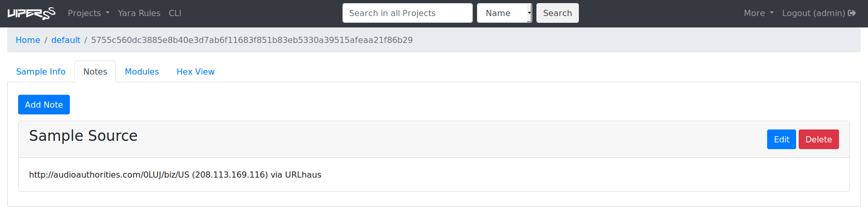The image size is (868, 218).
Task: Open Yara Rules in navbar
Action: pos(139,13)
